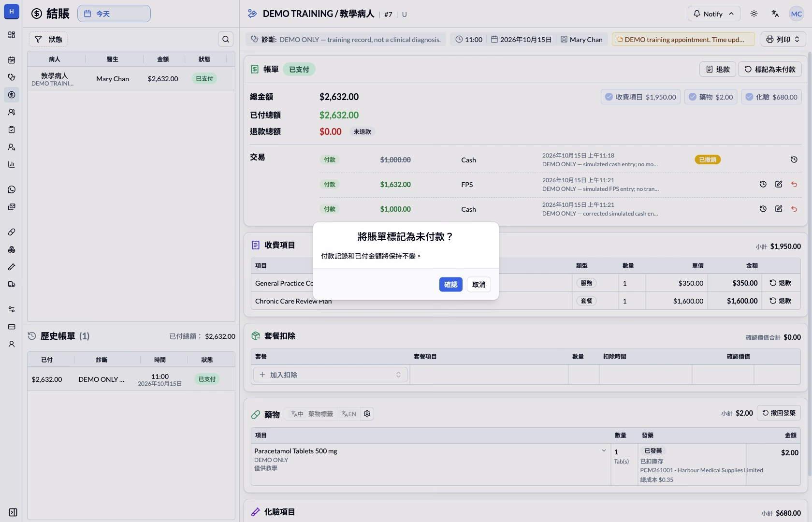Image resolution: width=812 pixels, height=522 pixels.
Task: Open the reports chart icon in sidebar
Action: pos(12,164)
